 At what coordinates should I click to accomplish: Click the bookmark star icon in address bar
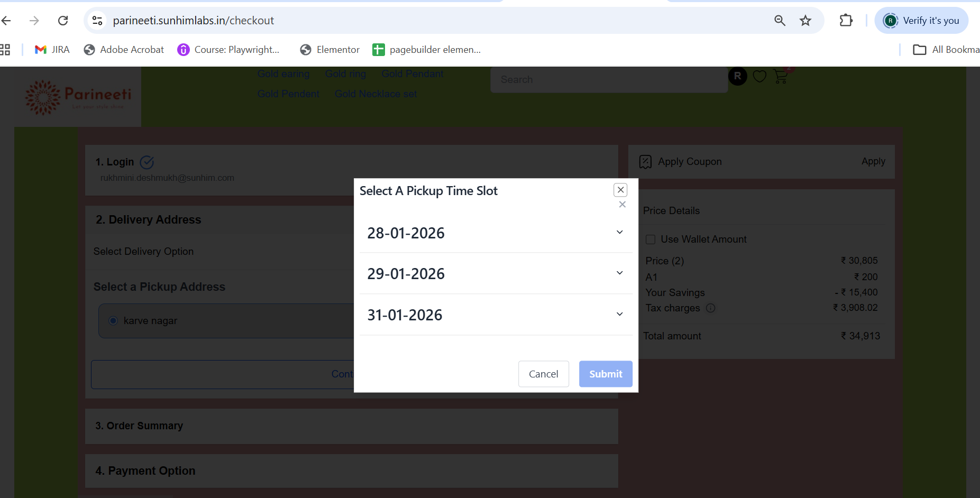805,21
